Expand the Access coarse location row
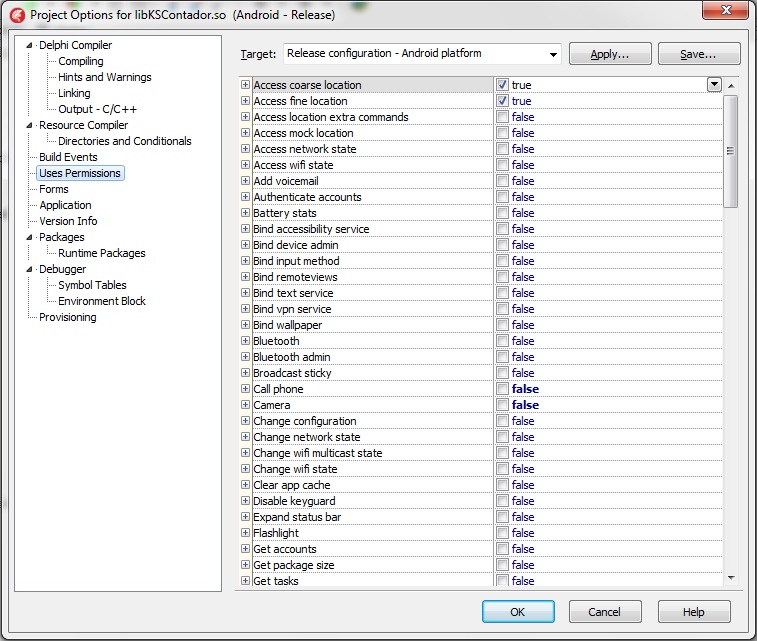The image size is (757, 641). tap(246, 85)
